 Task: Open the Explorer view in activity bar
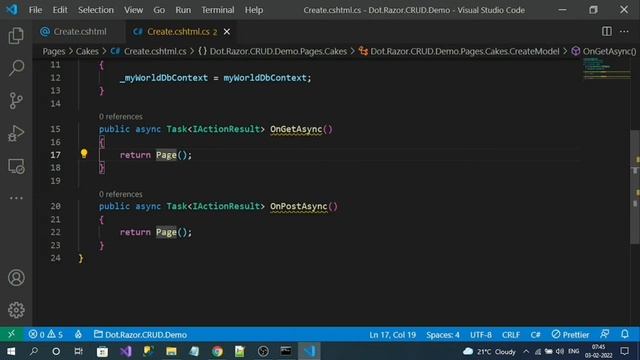tap(16, 36)
